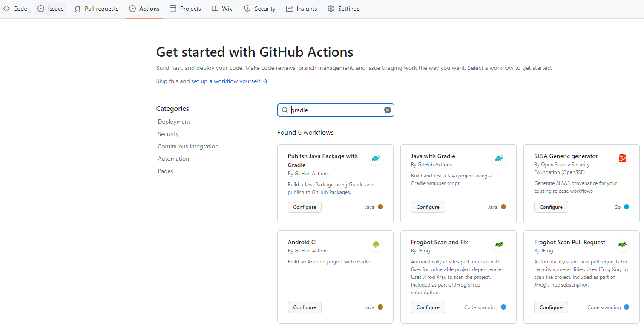
Task: Click the Pull requests branch icon
Action: click(x=78, y=9)
